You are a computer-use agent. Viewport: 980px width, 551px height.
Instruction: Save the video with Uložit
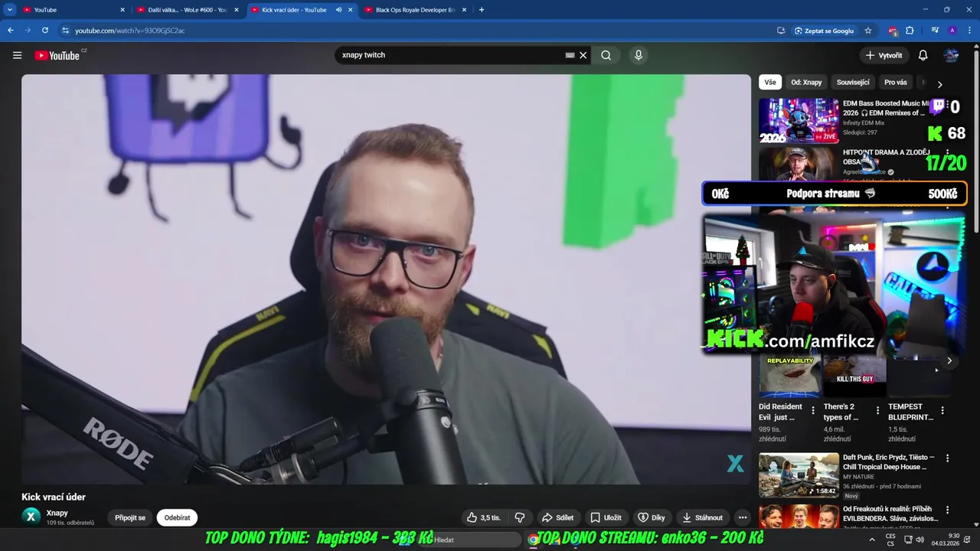click(606, 517)
